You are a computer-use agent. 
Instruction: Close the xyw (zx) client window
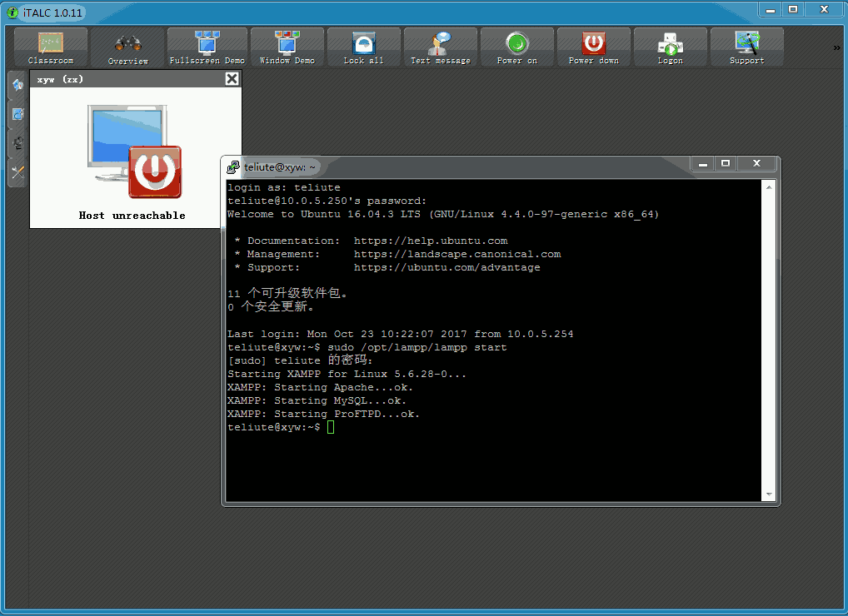tap(232, 79)
